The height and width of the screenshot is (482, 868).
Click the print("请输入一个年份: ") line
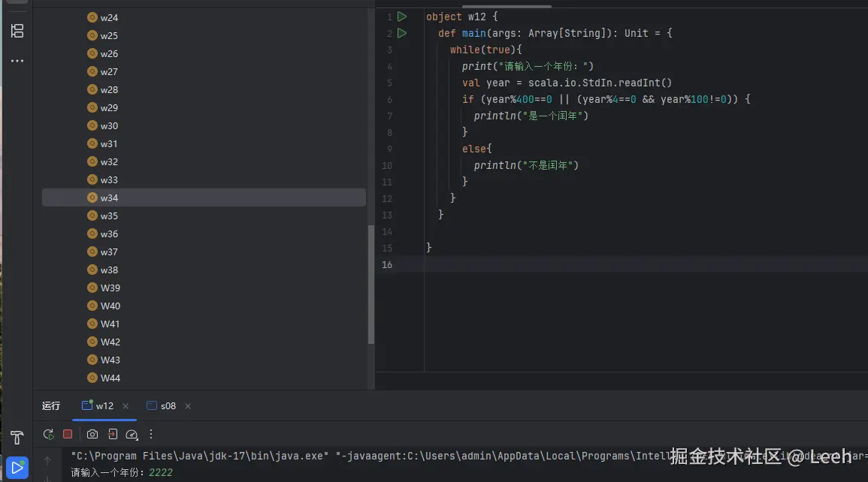(x=528, y=66)
